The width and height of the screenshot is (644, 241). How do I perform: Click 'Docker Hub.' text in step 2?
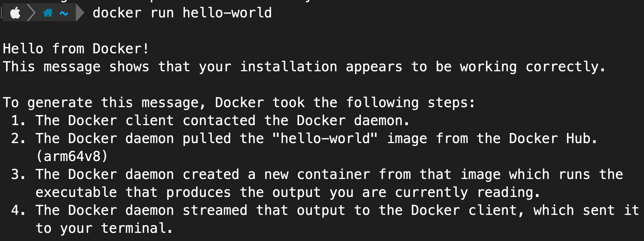[553, 138]
